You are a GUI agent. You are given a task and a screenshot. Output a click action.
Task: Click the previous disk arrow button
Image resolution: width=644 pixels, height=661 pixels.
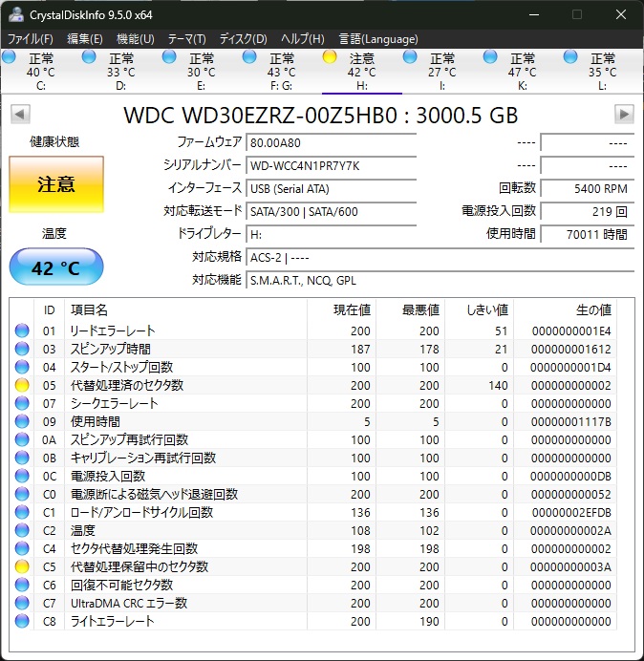click(20, 114)
